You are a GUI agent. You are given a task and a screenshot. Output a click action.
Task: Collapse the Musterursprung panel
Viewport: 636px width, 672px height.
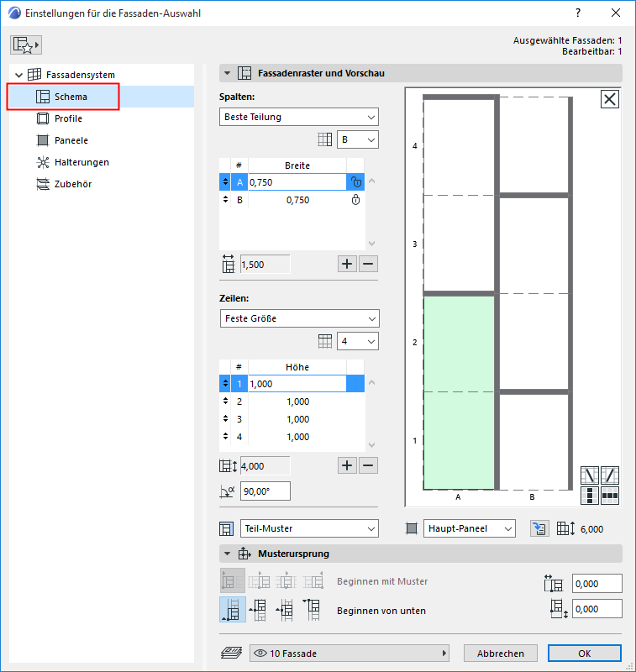point(227,554)
